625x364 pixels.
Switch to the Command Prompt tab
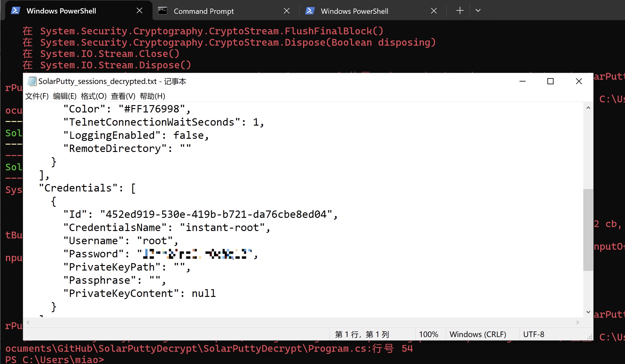204,11
